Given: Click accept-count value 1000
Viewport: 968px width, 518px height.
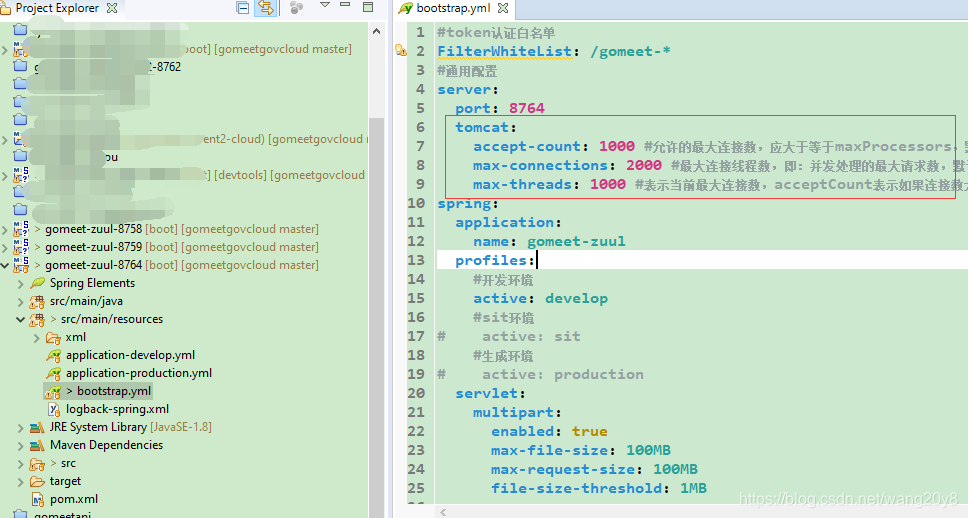Looking at the screenshot, I should tap(617, 146).
